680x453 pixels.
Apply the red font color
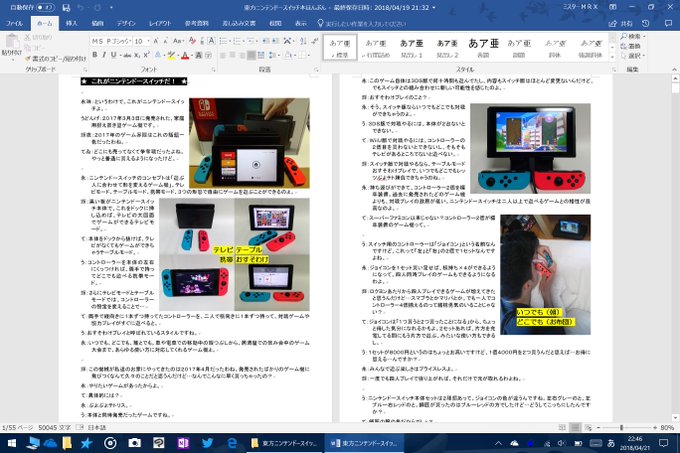[x=185, y=55]
